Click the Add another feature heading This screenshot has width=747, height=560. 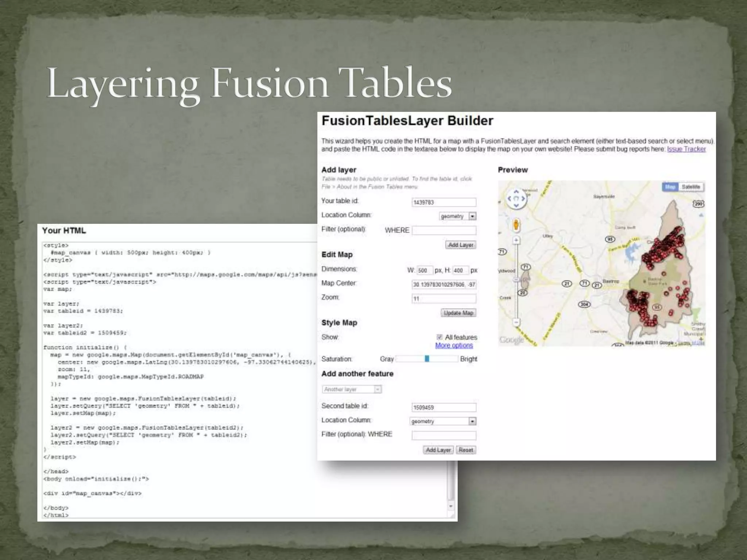pyautogui.click(x=357, y=374)
